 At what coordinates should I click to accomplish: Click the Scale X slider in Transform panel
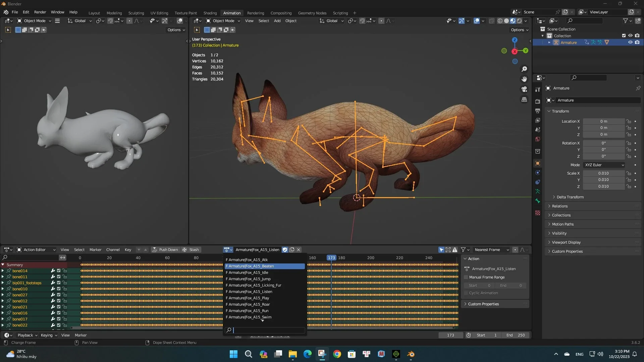[604, 173]
